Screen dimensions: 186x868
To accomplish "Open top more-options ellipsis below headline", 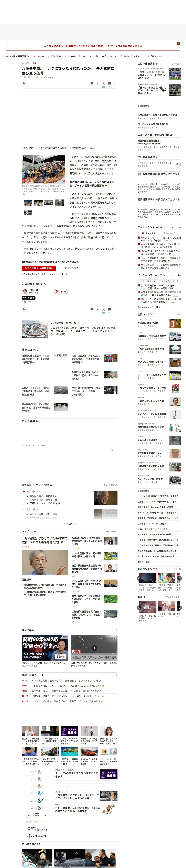I will (x=115, y=83).
